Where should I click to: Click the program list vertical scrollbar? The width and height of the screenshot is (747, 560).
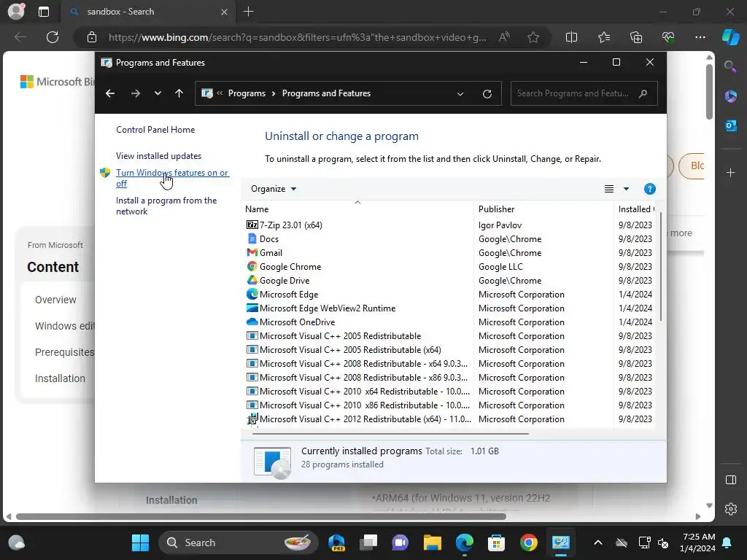(x=660, y=267)
